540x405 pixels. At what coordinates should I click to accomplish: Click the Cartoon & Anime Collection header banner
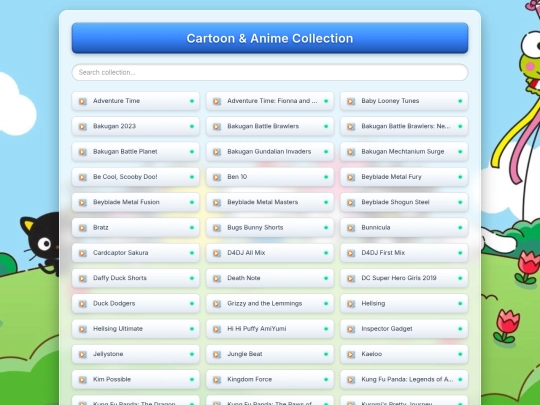(x=270, y=38)
